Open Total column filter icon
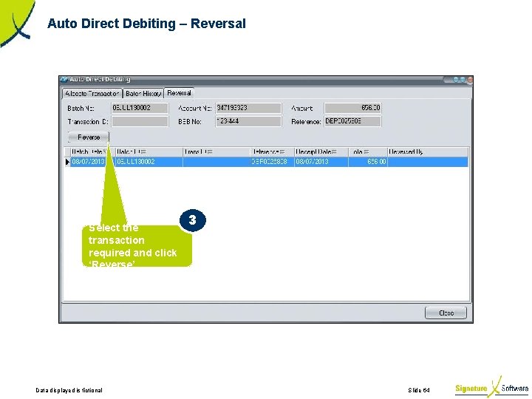The height and width of the screenshot is (399, 532). coord(366,152)
